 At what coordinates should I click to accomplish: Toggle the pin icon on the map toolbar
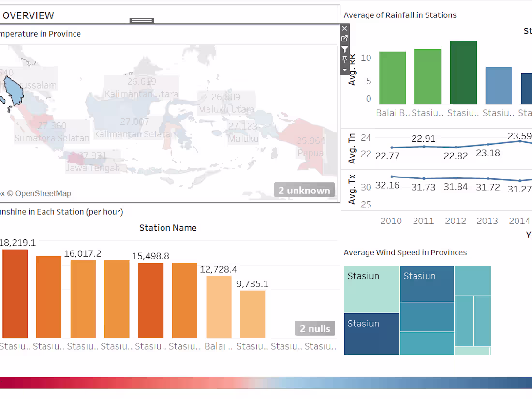pyautogui.click(x=344, y=59)
